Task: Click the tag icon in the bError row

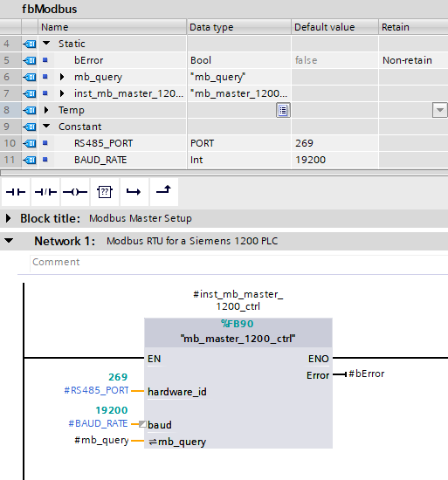Action: [x=30, y=60]
